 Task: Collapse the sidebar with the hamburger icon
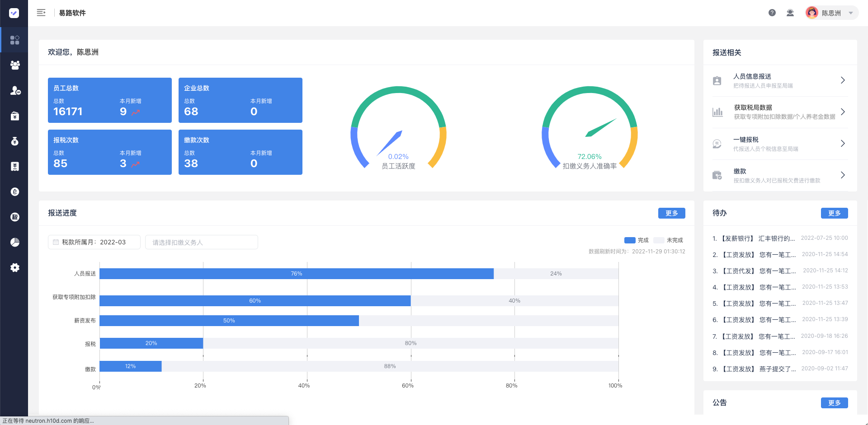coord(41,13)
